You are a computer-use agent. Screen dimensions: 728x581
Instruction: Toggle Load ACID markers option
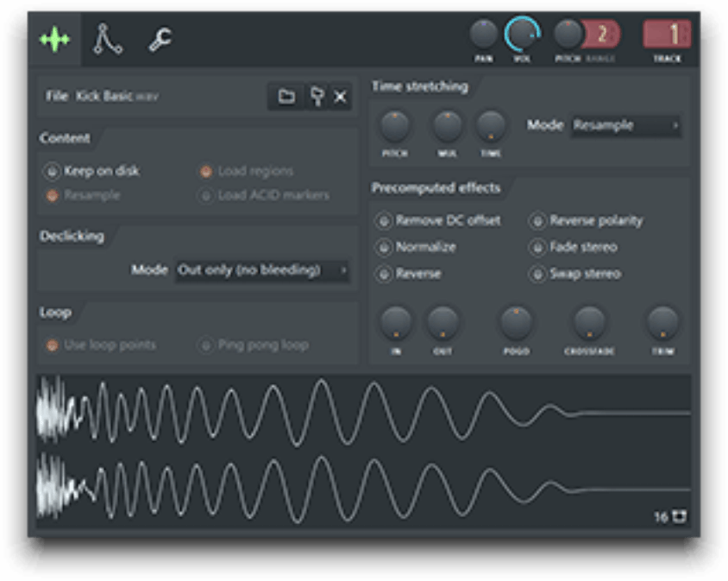(x=264, y=195)
